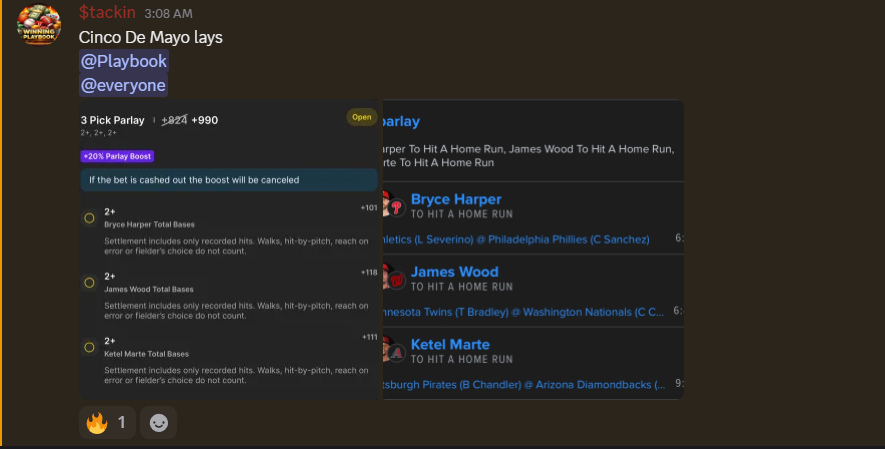Click the Diamondbacks team logo icon
The image size is (885, 449).
[397, 353]
